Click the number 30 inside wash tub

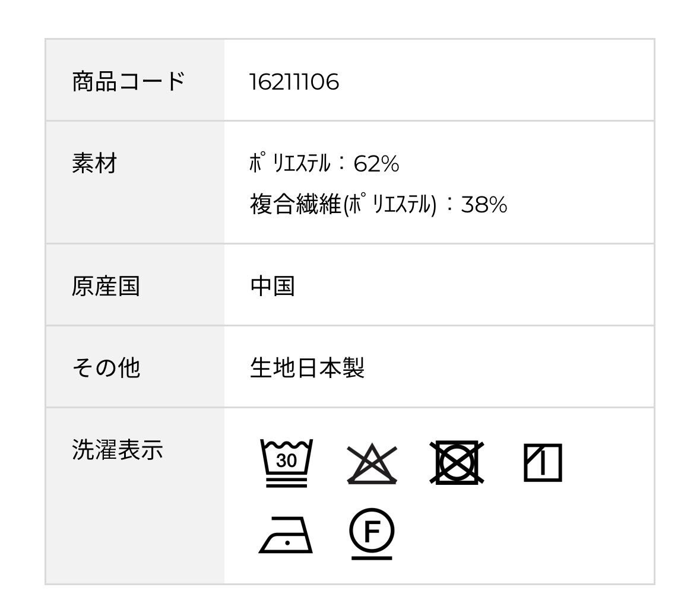(x=286, y=461)
